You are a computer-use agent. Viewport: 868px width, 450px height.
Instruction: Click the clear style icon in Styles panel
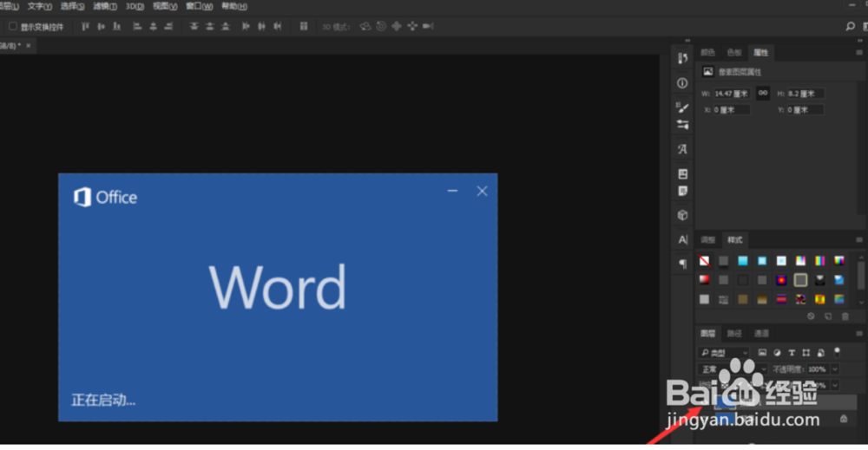811,316
